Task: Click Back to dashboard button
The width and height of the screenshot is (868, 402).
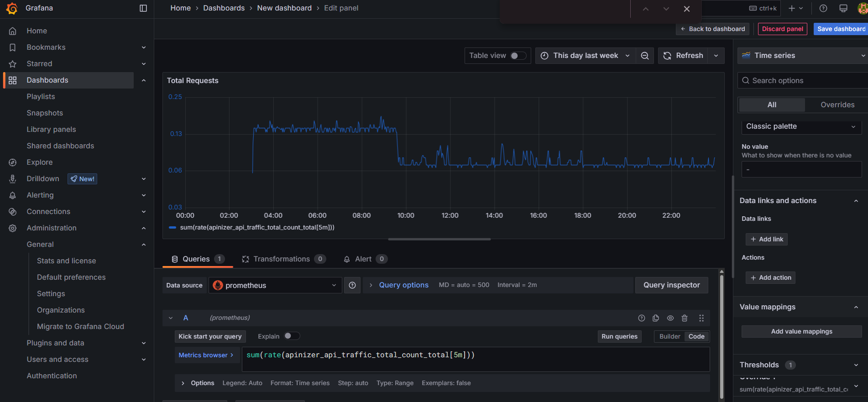Action: point(713,29)
